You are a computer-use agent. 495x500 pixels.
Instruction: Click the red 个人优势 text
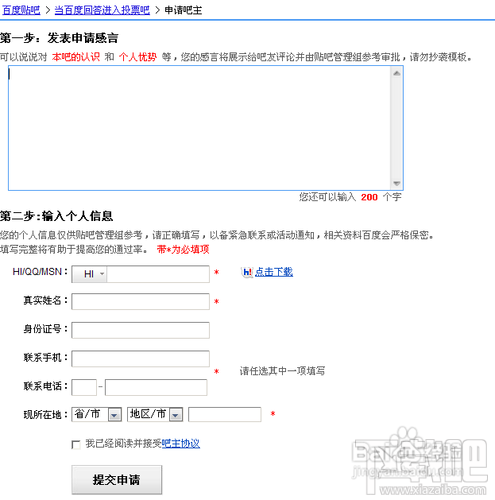pyautogui.click(x=138, y=57)
